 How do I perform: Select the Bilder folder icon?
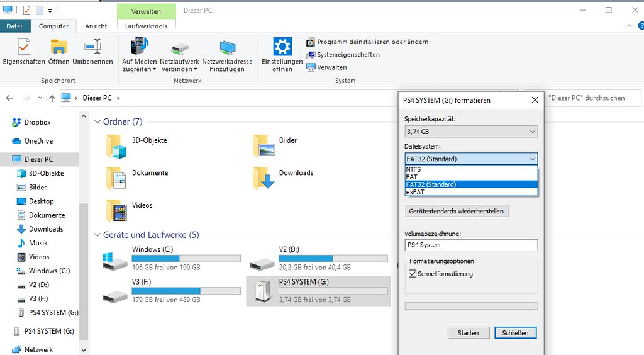coord(264,146)
